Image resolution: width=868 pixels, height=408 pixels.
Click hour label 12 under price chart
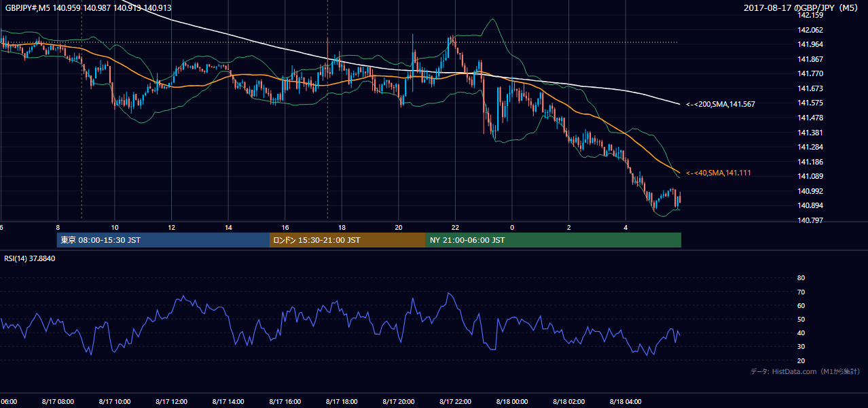(172, 228)
